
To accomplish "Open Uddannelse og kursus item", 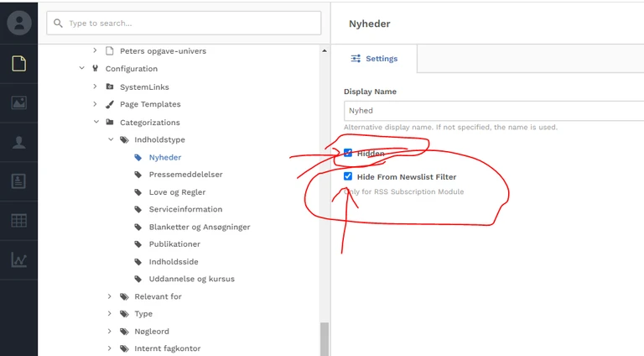I will [x=191, y=279].
